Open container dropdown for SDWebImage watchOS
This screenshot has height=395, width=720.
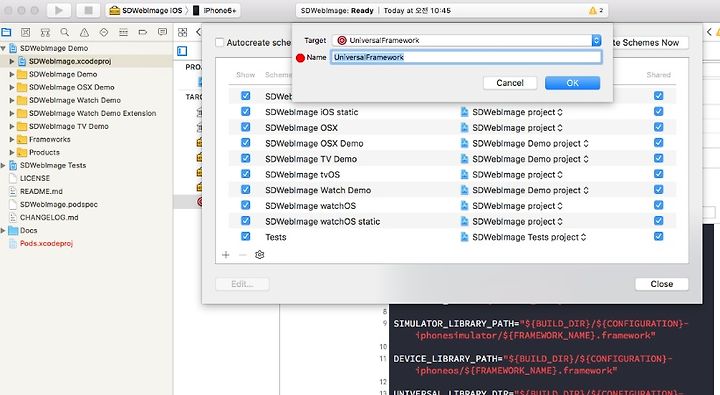512,206
